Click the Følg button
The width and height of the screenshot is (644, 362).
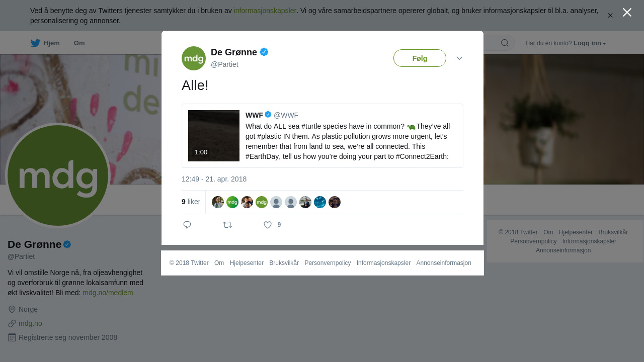click(420, 58)
